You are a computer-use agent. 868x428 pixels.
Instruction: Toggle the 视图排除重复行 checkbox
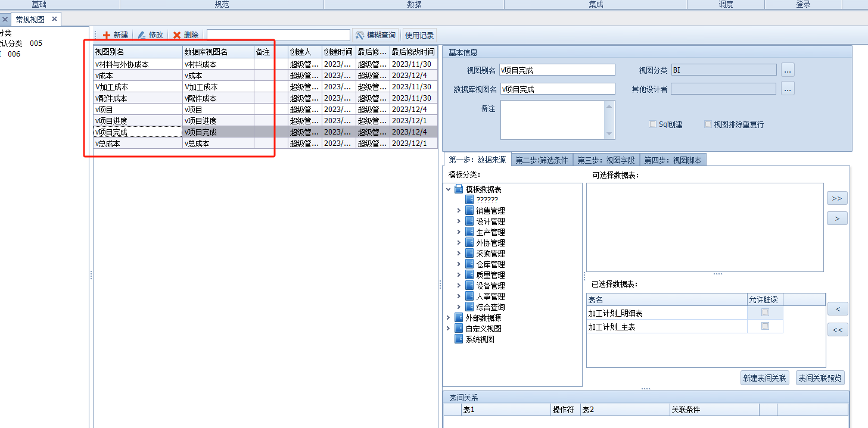(708, 124)
